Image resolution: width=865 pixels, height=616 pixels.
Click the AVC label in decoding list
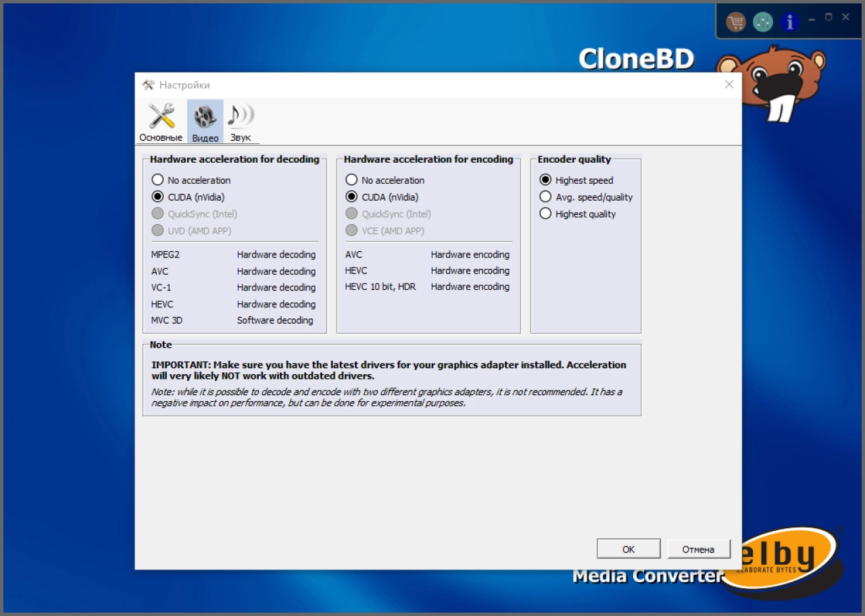(x=160, y=272)
